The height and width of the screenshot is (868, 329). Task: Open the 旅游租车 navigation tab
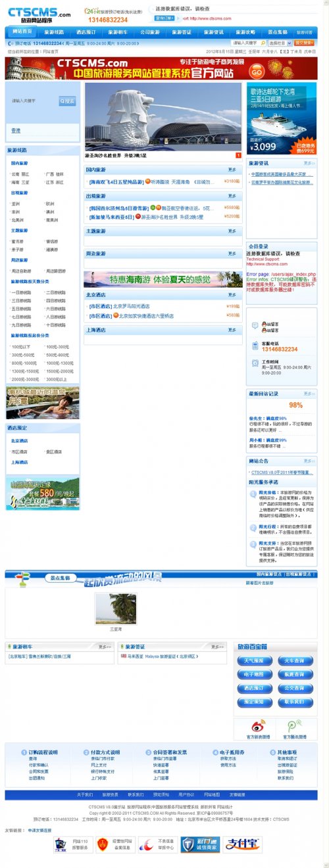click(118, 32)
